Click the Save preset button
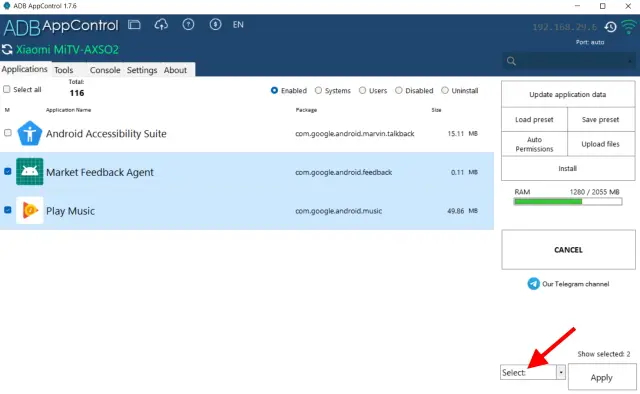The image size is (640, 394). tap(601, 120)
